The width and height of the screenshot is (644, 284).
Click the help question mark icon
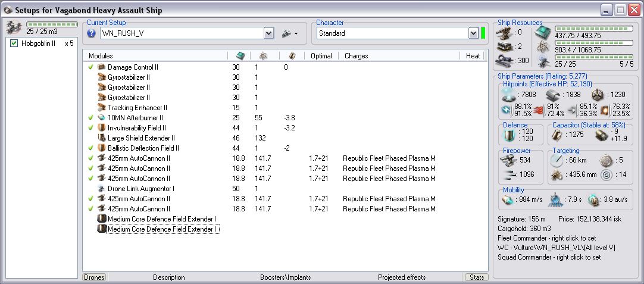(92, 34)
